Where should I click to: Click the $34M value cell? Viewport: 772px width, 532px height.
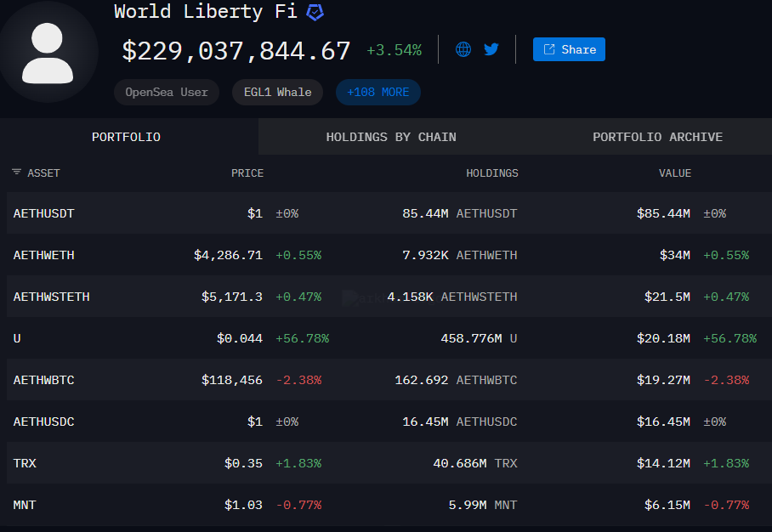(x=675, y=255)
